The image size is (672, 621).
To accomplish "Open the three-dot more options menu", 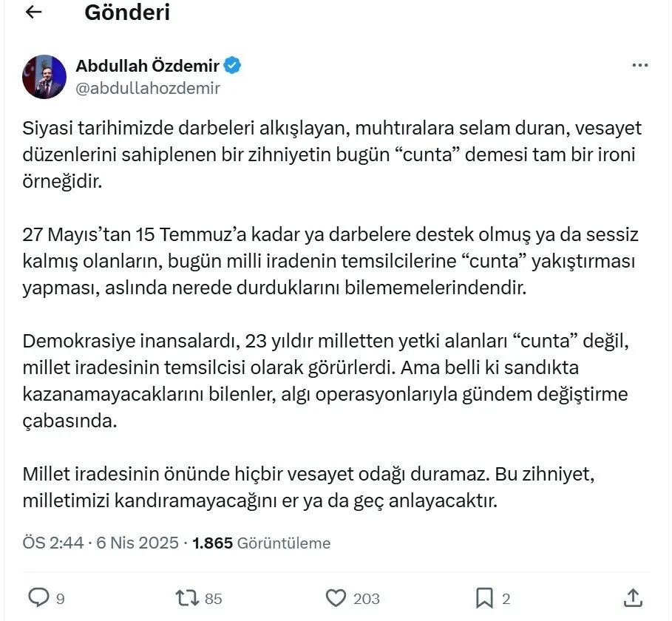I will pos(639,66).
